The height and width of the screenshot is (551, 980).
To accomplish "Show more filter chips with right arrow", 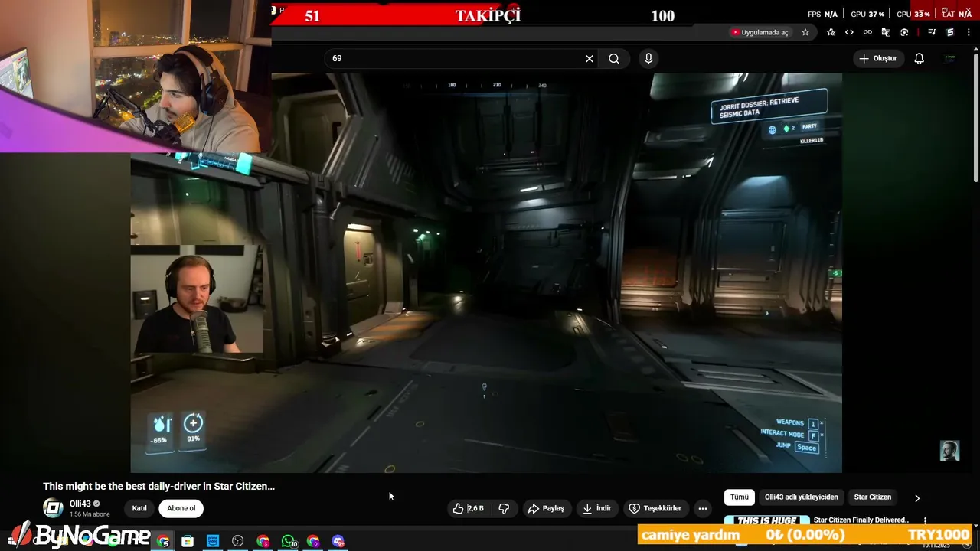I will click(917, 498).
